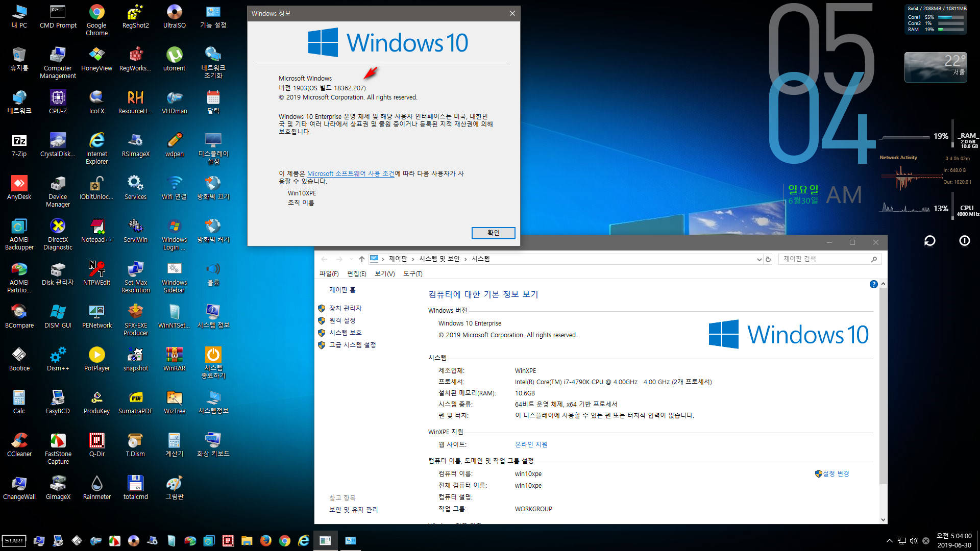Open 고급 시스템 설정 sidebar link
The height and width of the screenshot is (551, 980).
coord(352,345)
